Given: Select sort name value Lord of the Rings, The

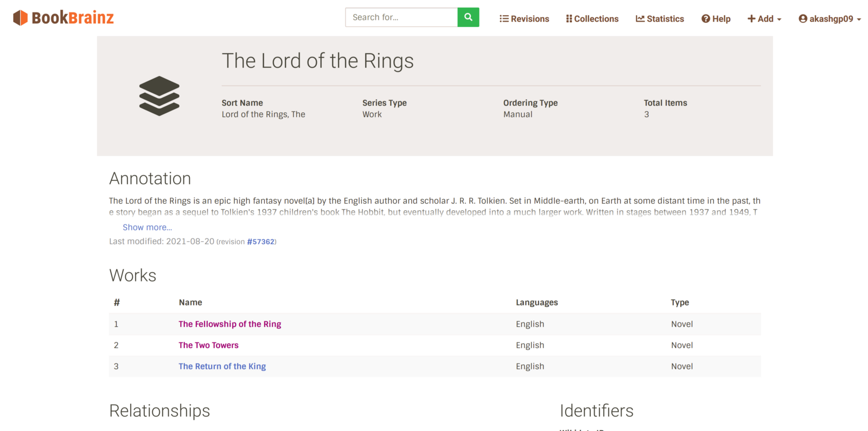Looking at the screenshot, I should [263, 114].
